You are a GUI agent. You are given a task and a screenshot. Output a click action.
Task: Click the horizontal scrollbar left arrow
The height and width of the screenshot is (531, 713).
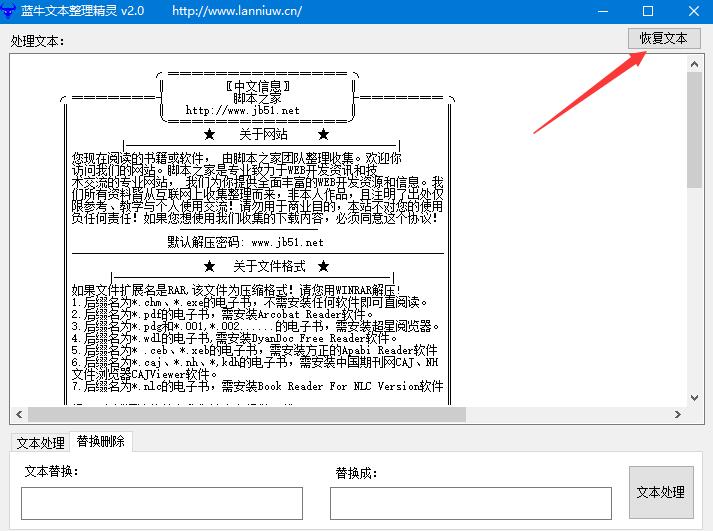coord(19,414)
